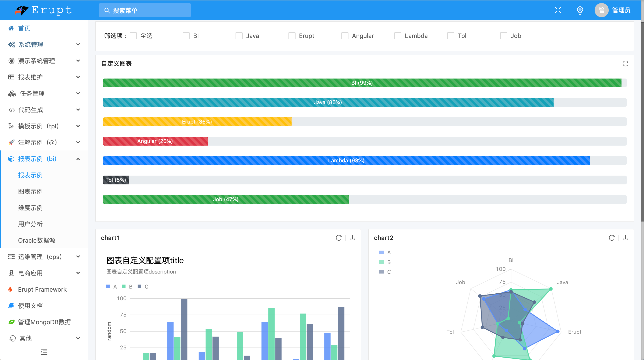The width and height of the screenshot is (644, 360).
Task: Click the 管理员 user avatar
Action: pyautogui.click(x=601, y=10)
